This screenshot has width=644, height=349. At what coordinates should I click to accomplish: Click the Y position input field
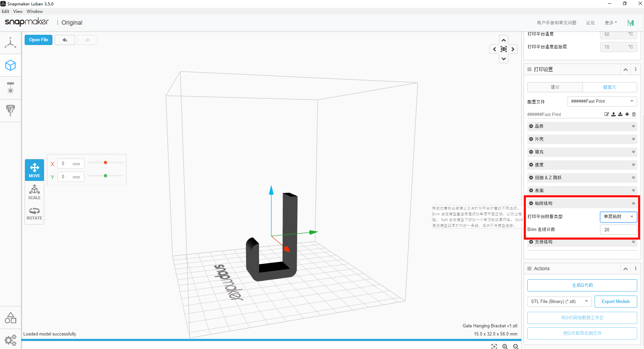click(71, 177)
